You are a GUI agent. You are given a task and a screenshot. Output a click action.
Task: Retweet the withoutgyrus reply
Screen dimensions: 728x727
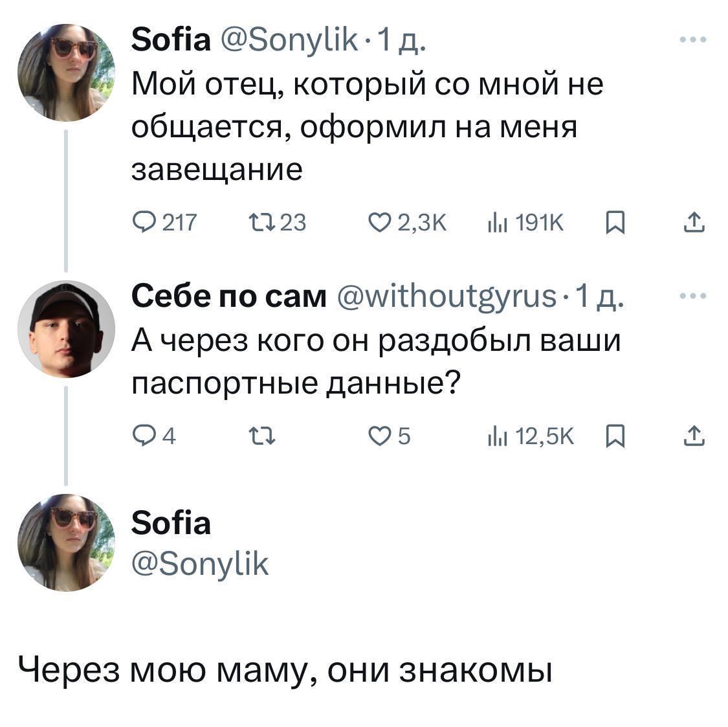259,438
